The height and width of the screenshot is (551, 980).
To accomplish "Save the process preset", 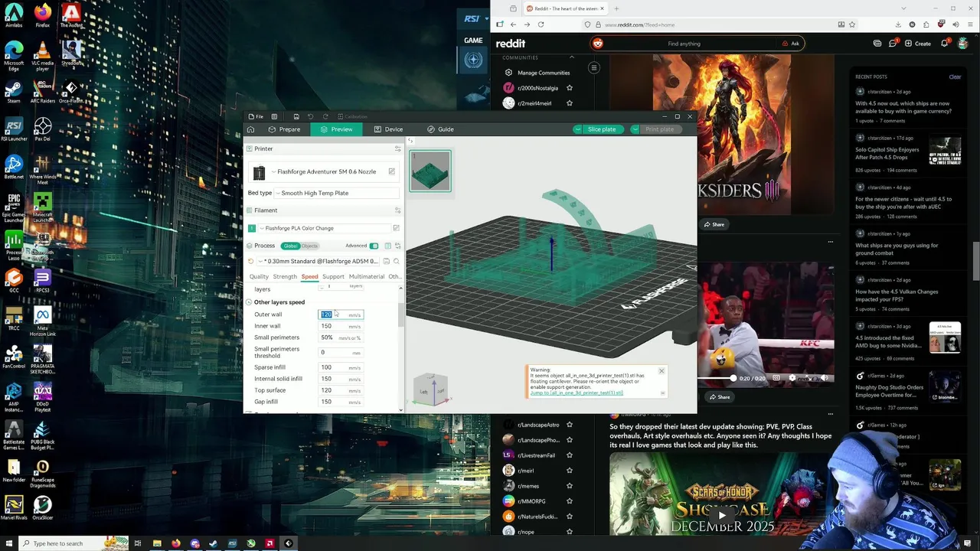I will point(387,261).
